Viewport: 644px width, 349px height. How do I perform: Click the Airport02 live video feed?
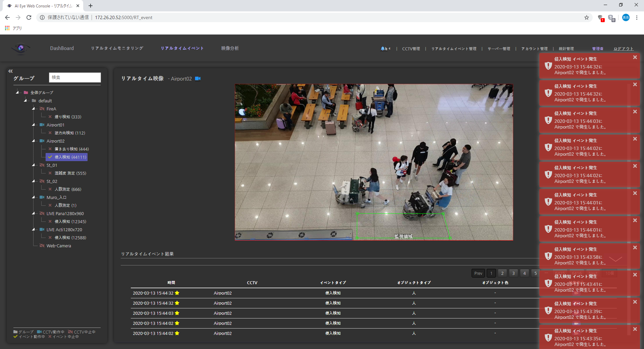click(x=374, y=162)
